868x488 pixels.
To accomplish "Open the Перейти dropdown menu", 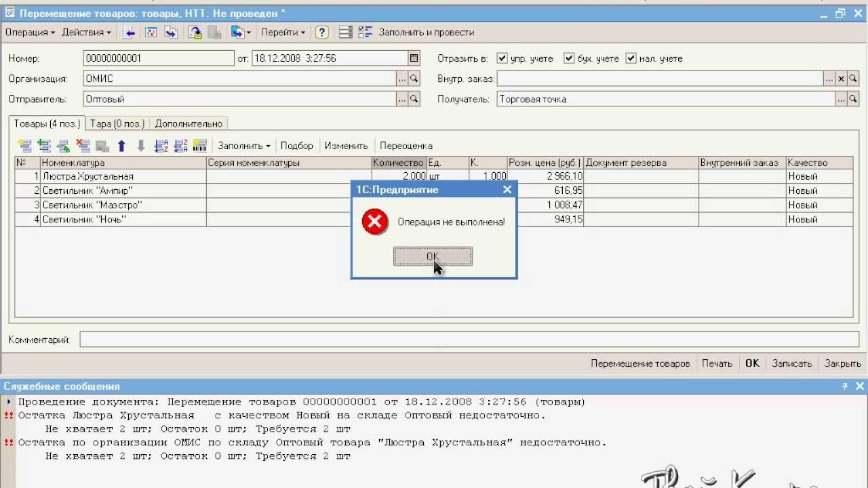I will [x=283, y=33].
